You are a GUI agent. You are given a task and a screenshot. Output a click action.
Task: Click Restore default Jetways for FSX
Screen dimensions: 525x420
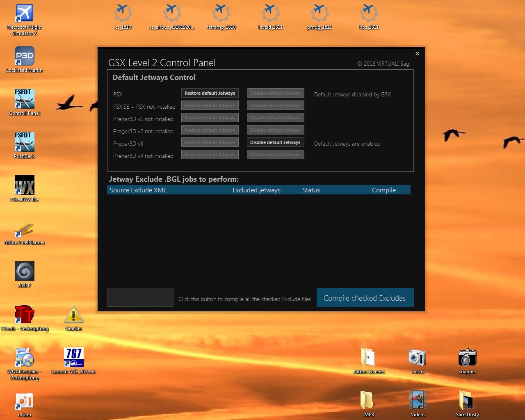(x=210, y=93)
